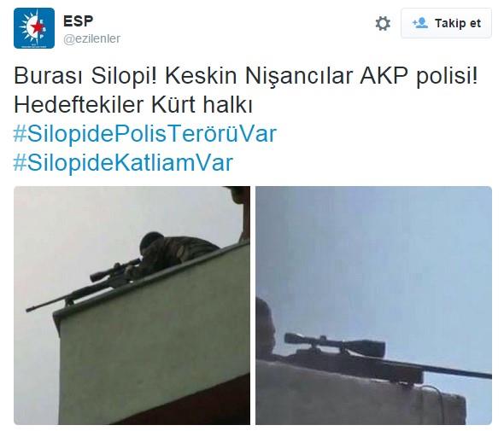The width and height of the screenshot is (504, 431).
Task: Click the tweet text starting 'Burası Silopi!'
Action: tap(246, 90)
